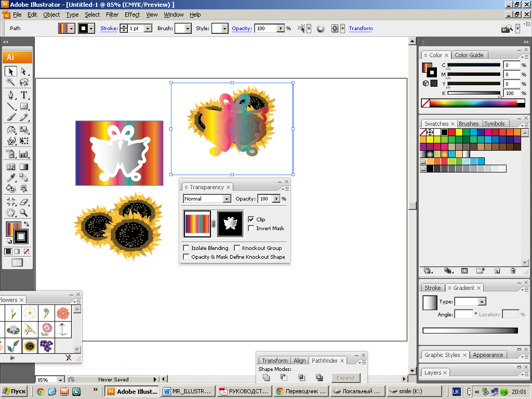Pick the Paintbrush tool
The height and width of the screenshot is (399, 532).
click(10, 117)
